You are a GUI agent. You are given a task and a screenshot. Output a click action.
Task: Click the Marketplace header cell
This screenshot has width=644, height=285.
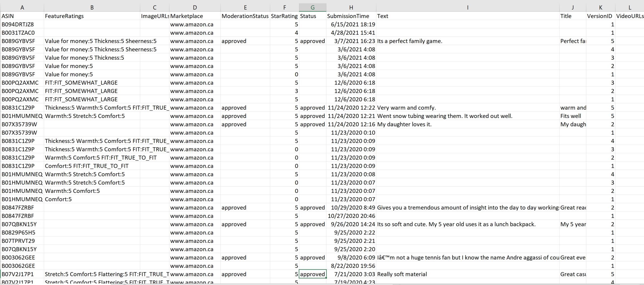[x=195, y=16]
